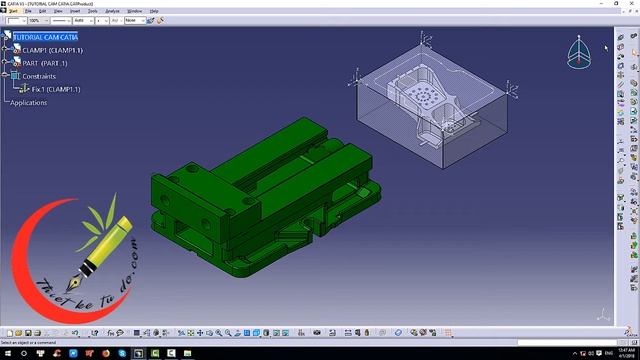Open the fill color dropdown
This screenshot has width=640, height=360.
point(17,20)
